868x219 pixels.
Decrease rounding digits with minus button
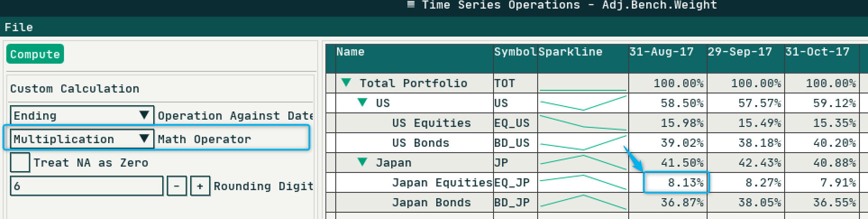point(177,186)
